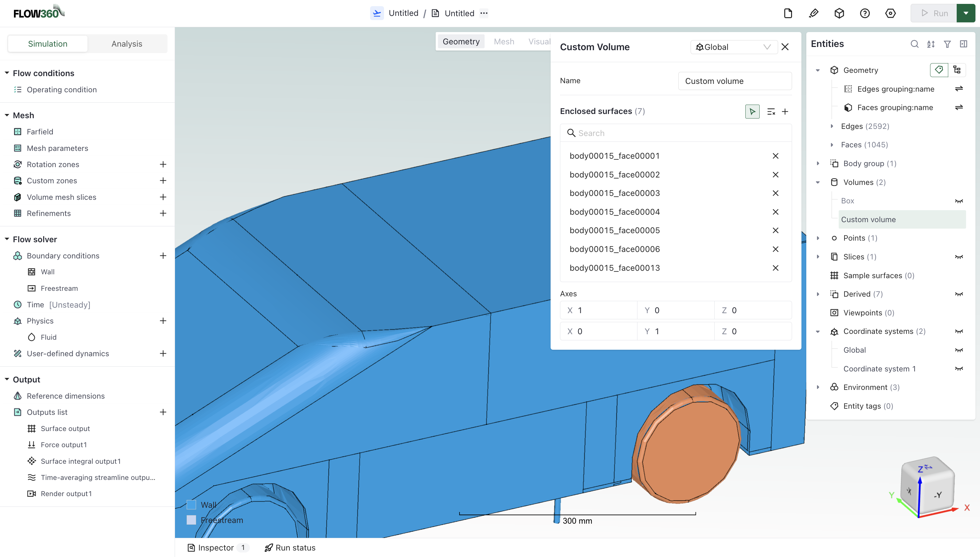
Task: Expand the Edges (2592) tree item
Action: [832, 126]
